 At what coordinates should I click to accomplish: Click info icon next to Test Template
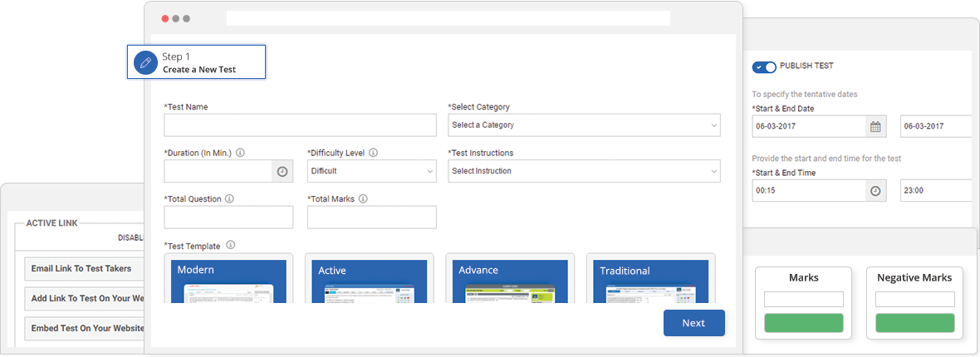(x=231, y=244)
